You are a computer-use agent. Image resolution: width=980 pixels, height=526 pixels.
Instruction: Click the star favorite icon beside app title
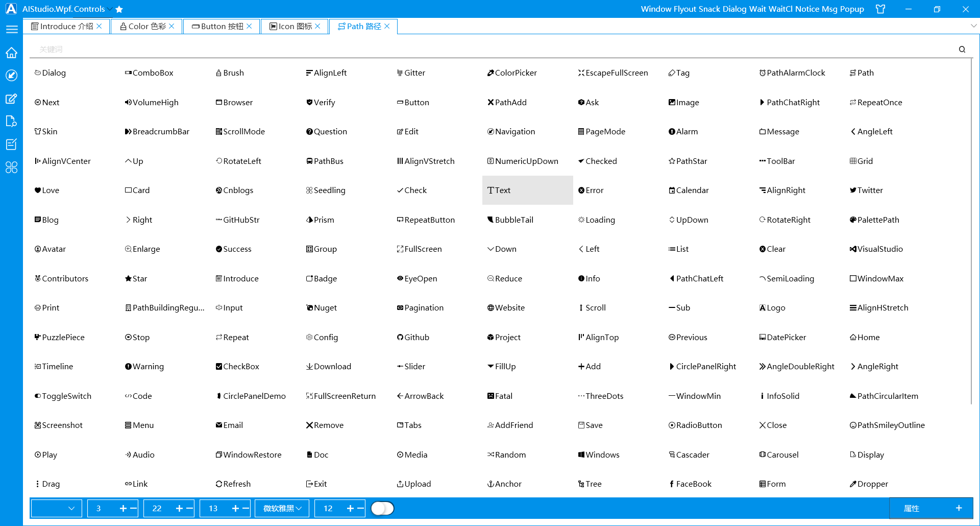click(119, 9)
